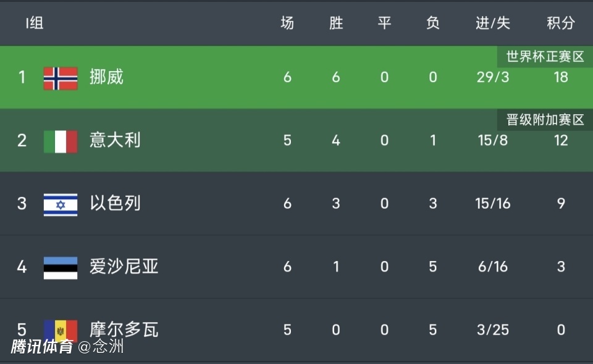Viewport: 593px width, 364px height.
Task: Click the 场 column header
Action: (287, 23)
